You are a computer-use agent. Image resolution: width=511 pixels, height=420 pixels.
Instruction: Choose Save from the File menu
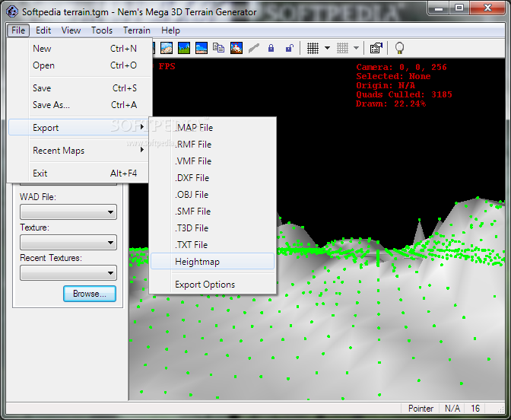(x=78, y=88)
